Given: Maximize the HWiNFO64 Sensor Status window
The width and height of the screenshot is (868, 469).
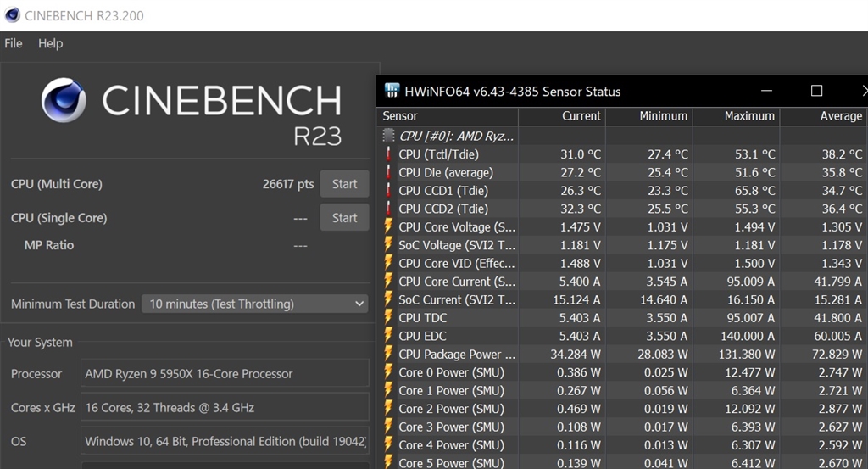Looking at the screenshot, I should [816, 91].
